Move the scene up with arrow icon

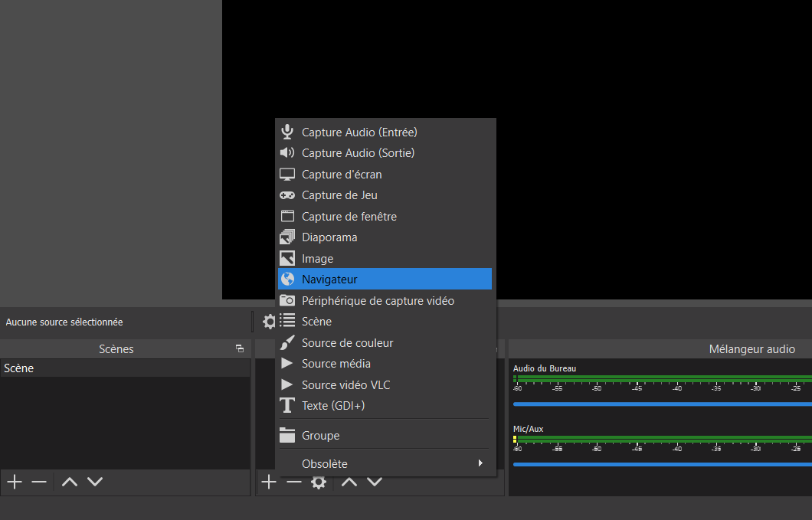70,482
